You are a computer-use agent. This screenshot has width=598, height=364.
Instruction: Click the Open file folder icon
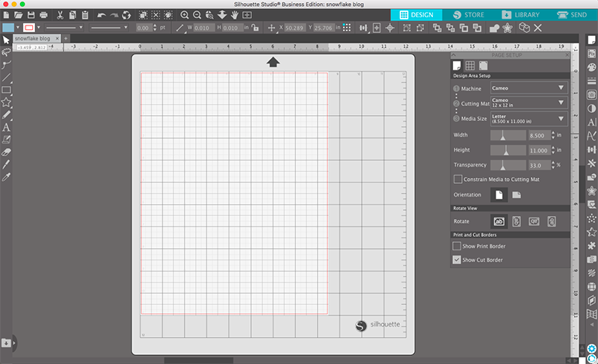[x=18, y=15]
